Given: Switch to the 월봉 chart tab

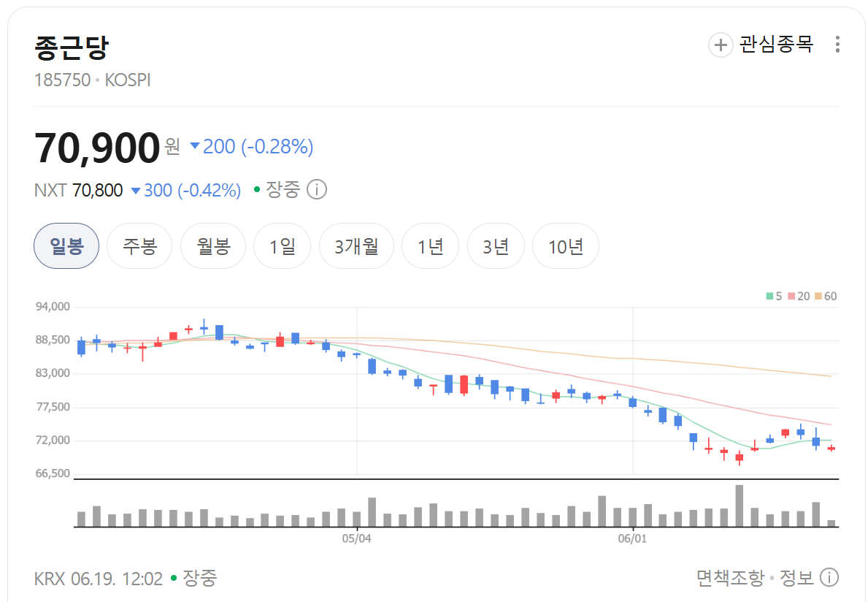Looking at the screenshot, I should pos(213,246).
